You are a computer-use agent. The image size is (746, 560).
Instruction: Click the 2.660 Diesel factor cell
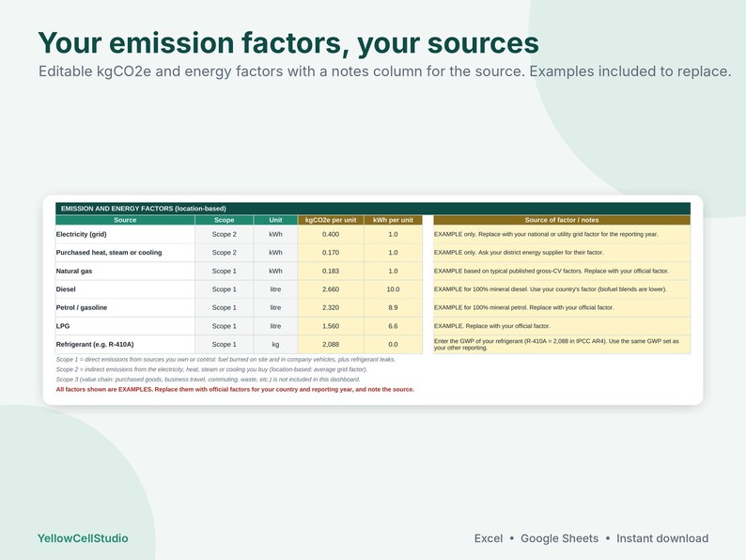(331, 289)
